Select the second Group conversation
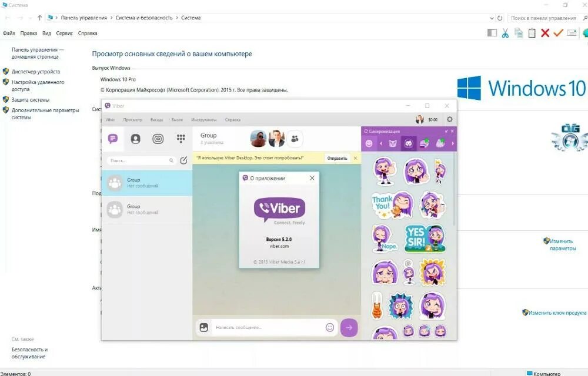 (x=146, y=209)
